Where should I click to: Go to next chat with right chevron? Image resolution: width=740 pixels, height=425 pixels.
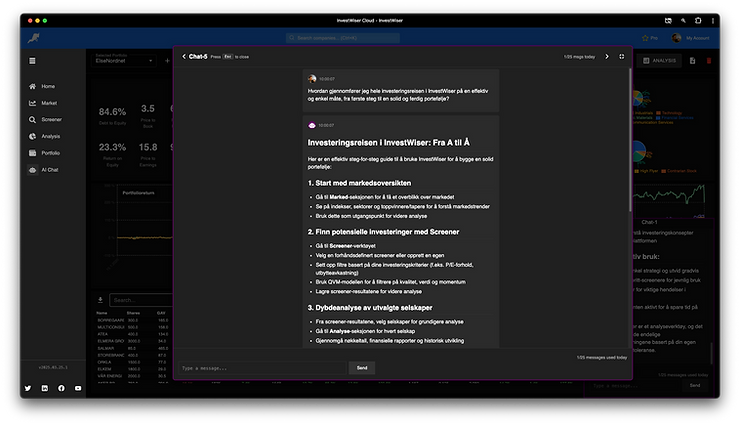click(607, 57)
